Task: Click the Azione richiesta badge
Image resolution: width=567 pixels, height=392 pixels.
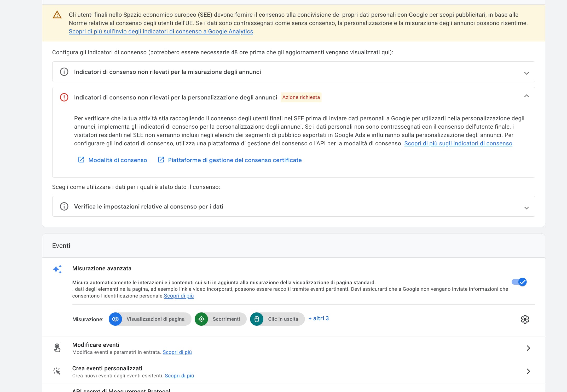Action: tap(301, 97)
